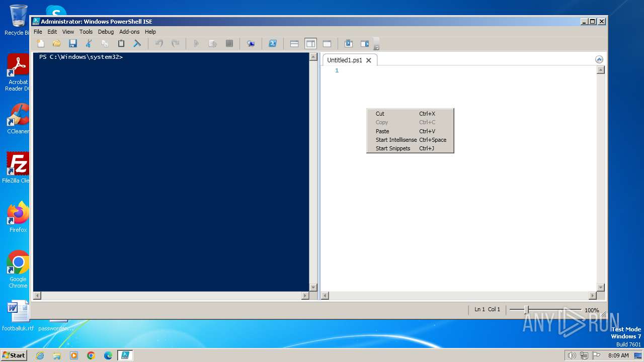Click the PowerShell console prompt line
This screenshot has width=644, height=362.
[x=81, y=57]
